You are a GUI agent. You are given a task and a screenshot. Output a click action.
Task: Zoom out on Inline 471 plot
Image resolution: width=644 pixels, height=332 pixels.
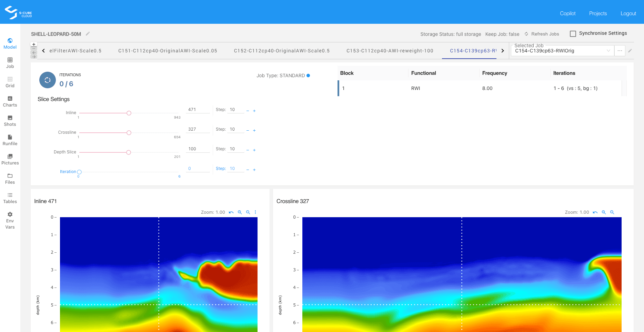(x=248, y=212)
